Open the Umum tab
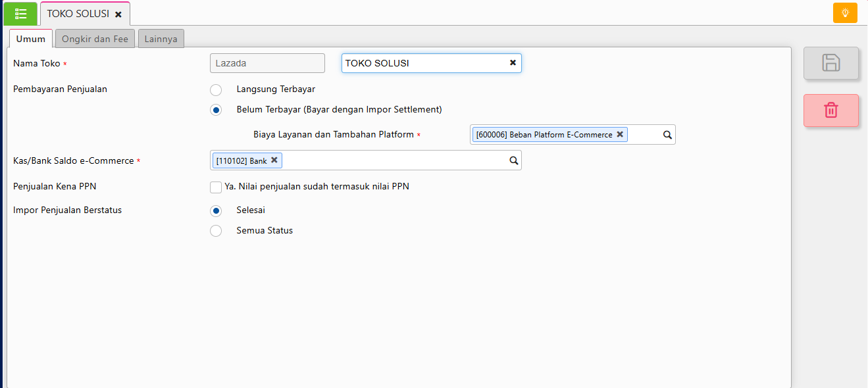868x388 pixels. click(x=31, y=39)
